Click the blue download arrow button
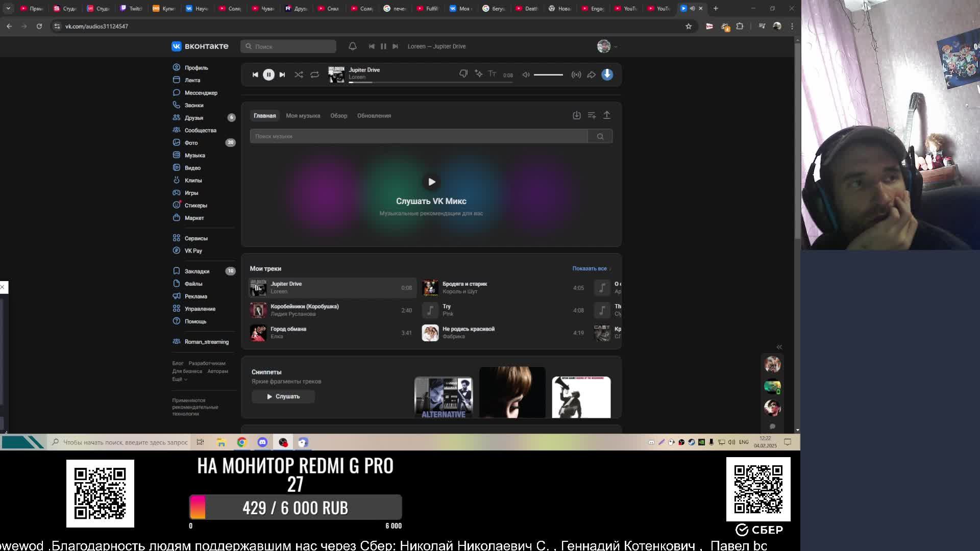Screen dimensions: 980x551 click(x=607, y=74)
